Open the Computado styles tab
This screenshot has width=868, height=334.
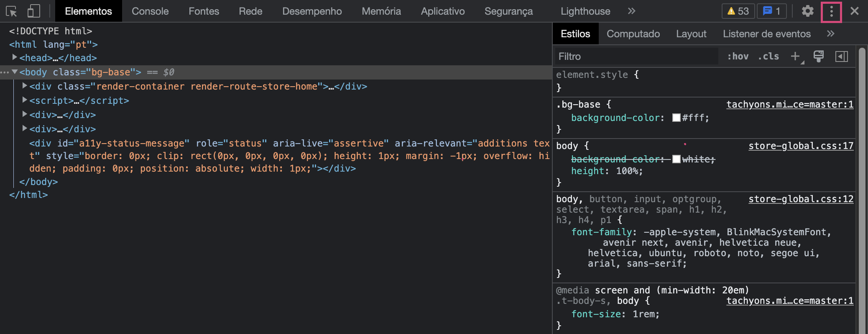pyautogui.click(x=633, y=34)
